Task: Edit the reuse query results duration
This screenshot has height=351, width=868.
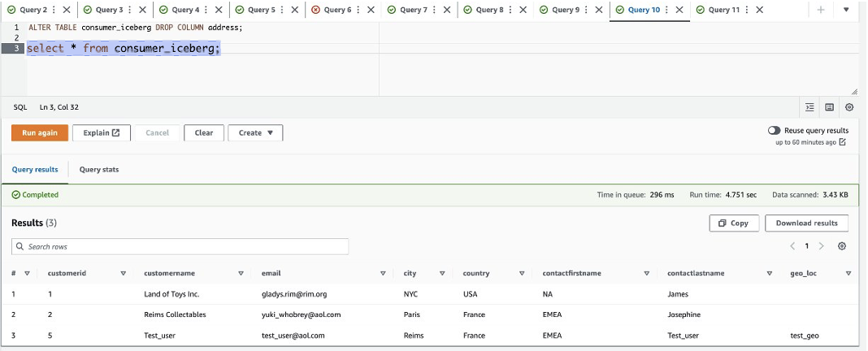Action: click(x=843, y=142)
